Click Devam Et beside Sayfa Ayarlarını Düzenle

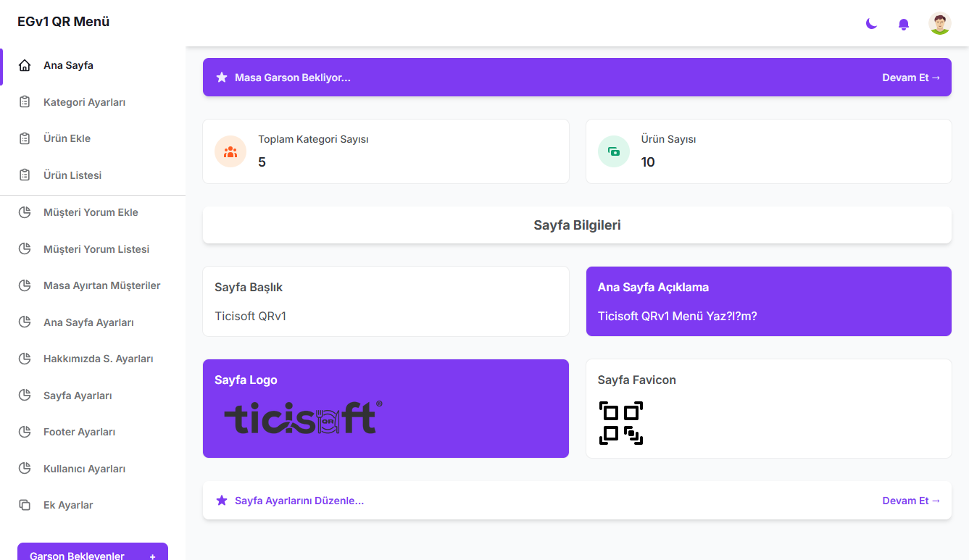tap(910, 501)
